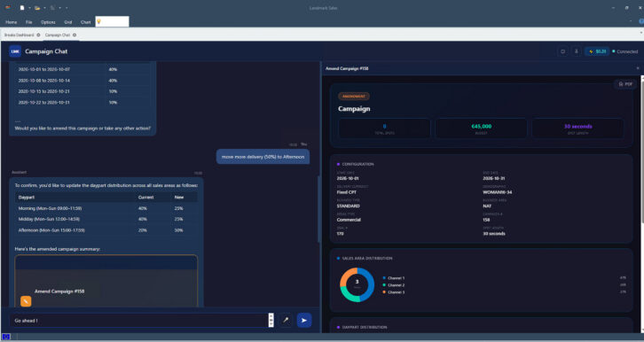Click the WOMAN16-34 demographic value

click(497, 192)
